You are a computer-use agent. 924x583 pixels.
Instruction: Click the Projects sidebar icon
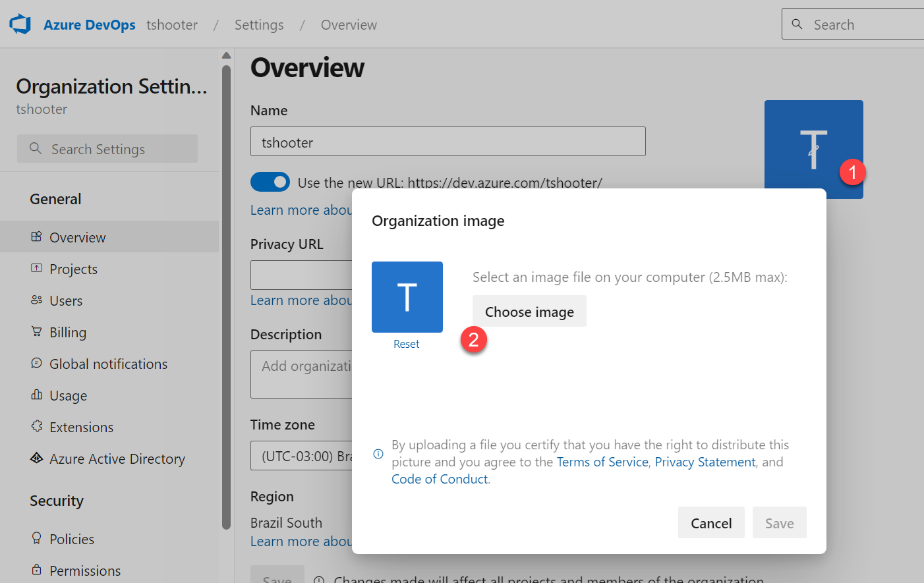click(x=36, y=268)
